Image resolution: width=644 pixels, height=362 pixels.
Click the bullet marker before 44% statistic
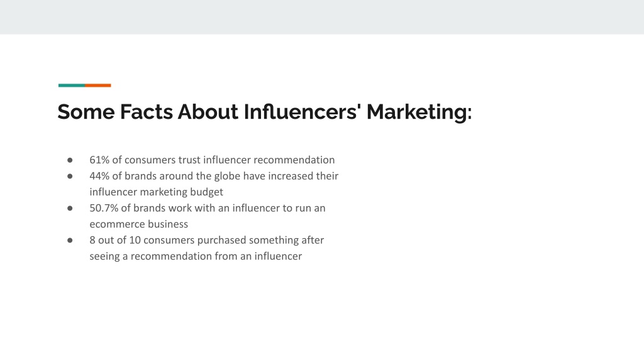(x=70, y=176)
